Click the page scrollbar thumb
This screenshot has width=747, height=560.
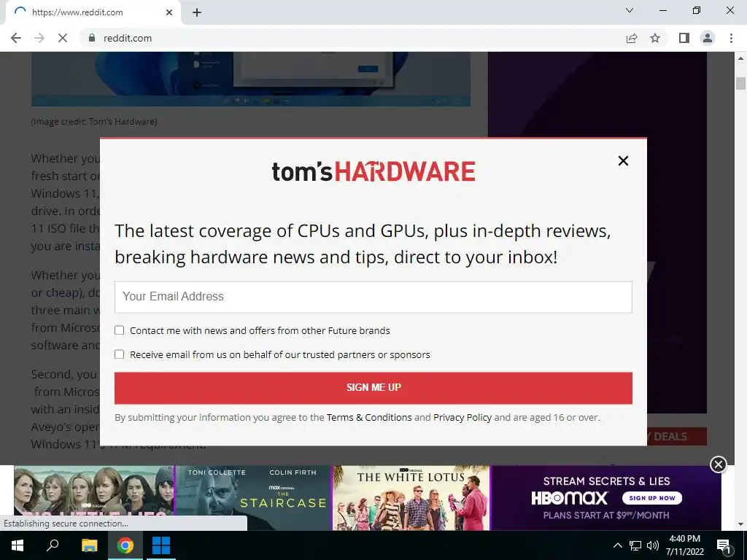tap(740, 83)
